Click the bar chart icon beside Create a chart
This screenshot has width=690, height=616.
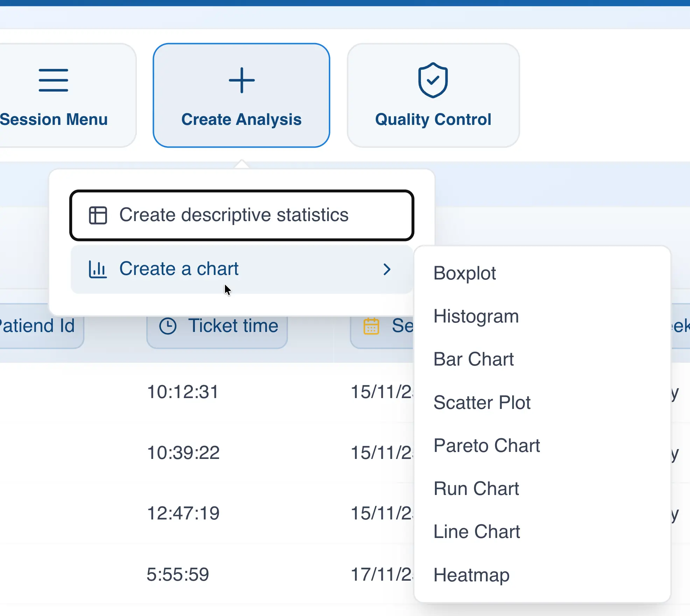coord(98,269)
